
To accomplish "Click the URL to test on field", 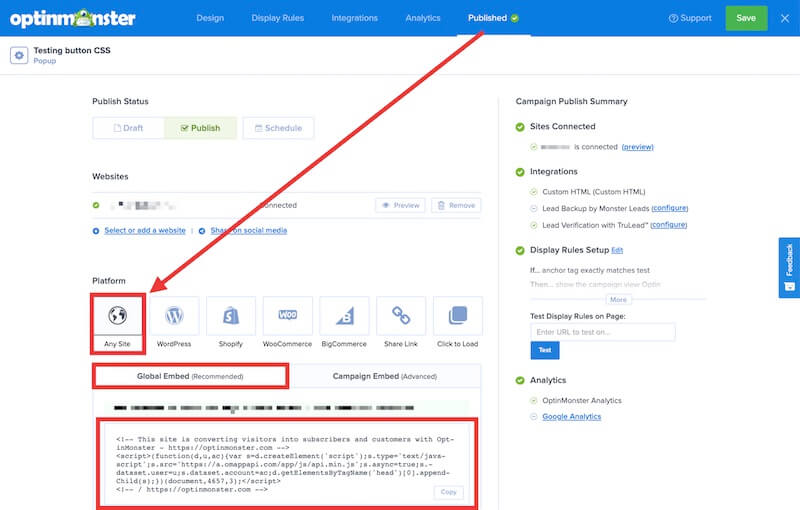I will pyautogui.click(x=603, y=332).
